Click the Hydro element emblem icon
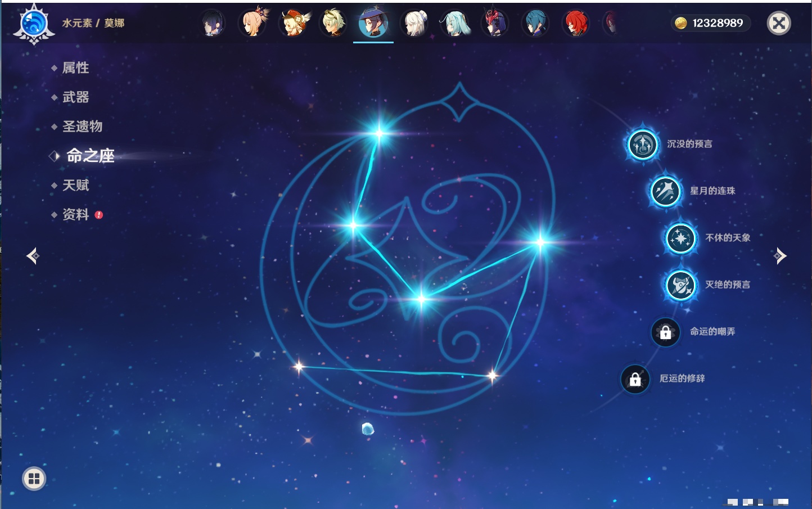This screenshot has height=509, width=812. (x=34, y=24)
